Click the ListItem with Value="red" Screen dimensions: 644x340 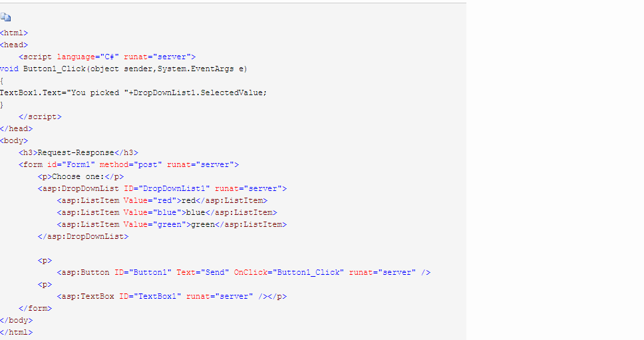pos(162,201)
